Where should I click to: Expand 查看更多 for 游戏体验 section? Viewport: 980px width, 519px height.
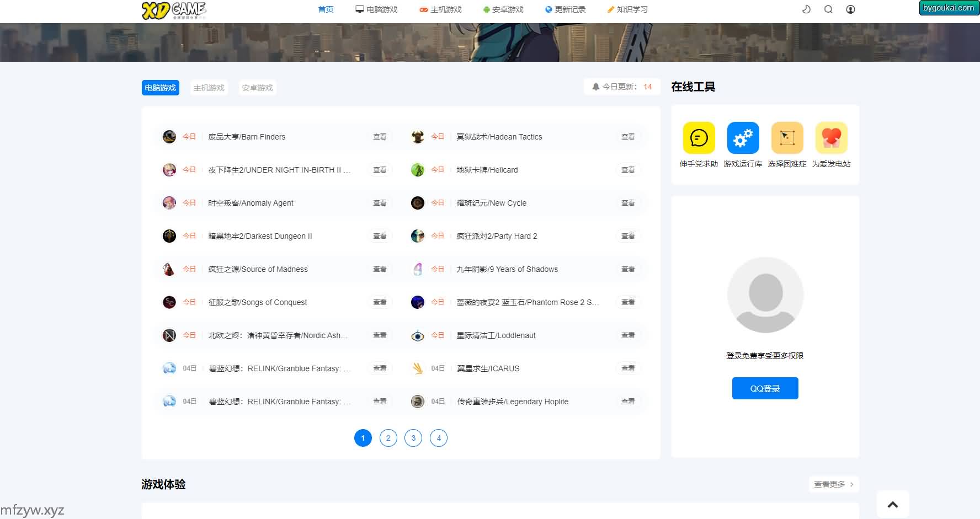coord(833,484)
